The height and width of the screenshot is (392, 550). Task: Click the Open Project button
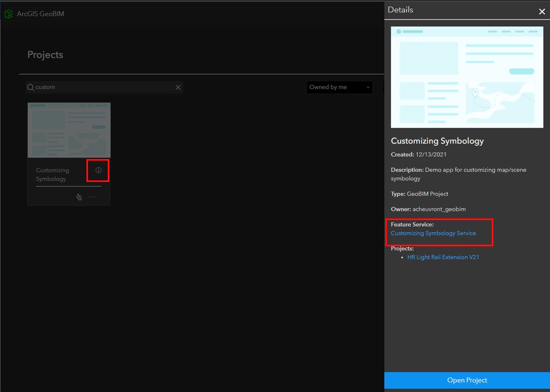point(467,380)
